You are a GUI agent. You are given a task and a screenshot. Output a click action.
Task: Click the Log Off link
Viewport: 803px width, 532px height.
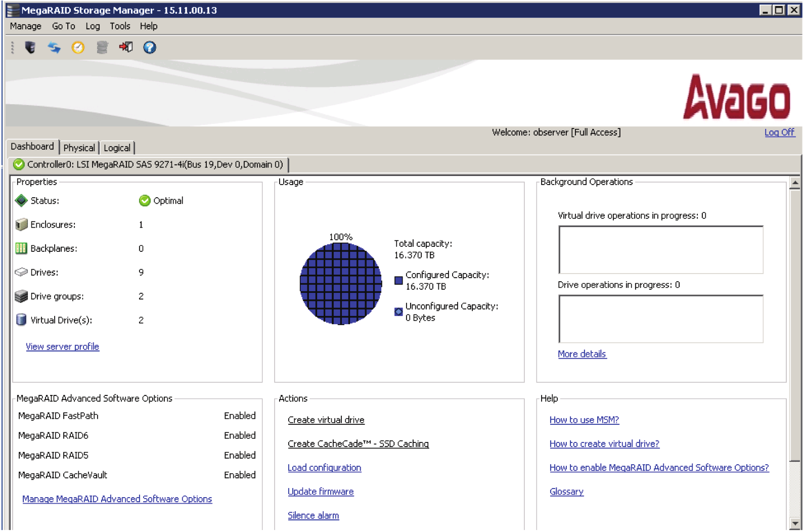[x=779, y=132]
